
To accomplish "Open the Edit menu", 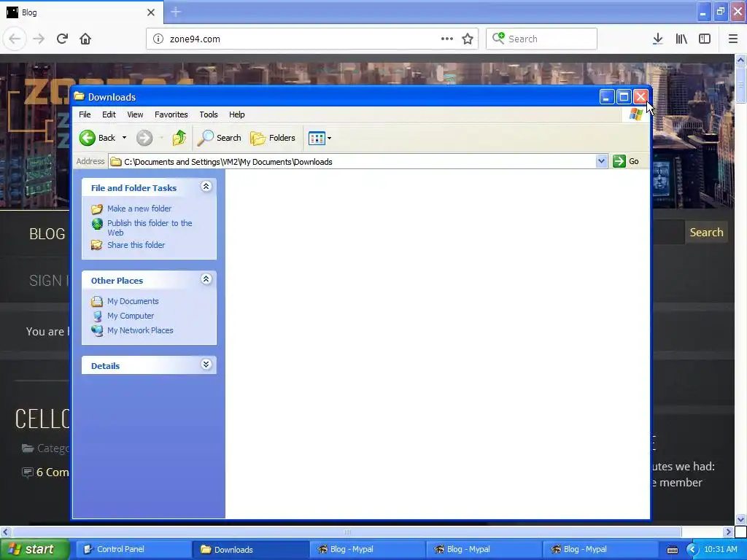I will [109, 114].
